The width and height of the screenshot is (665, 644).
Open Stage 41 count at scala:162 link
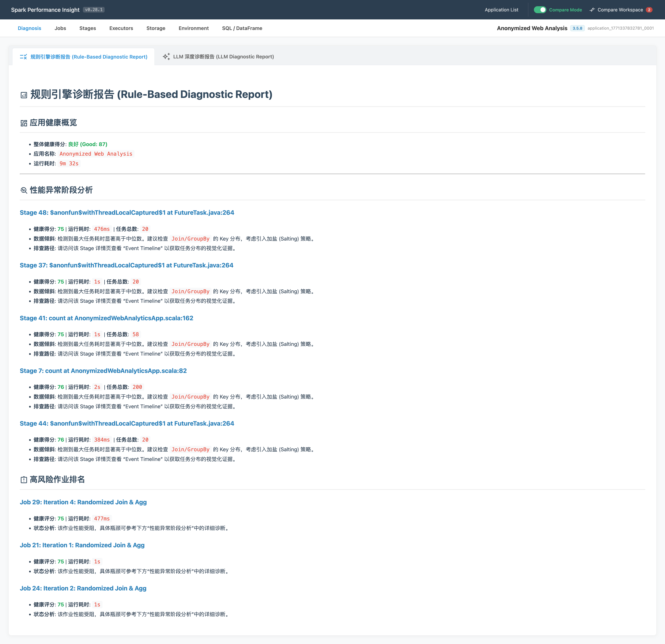pyautogui.click(x=106, y=318)
